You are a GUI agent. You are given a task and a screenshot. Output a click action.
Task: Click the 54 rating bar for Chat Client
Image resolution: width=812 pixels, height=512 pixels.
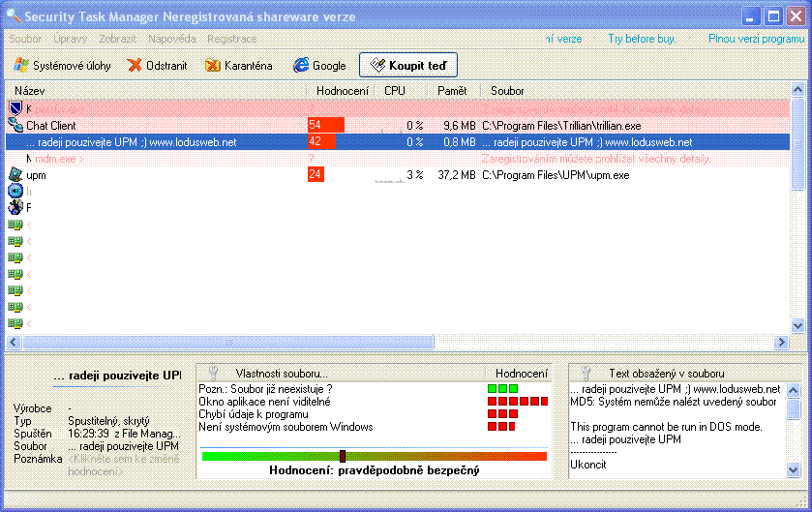[326, 125]
